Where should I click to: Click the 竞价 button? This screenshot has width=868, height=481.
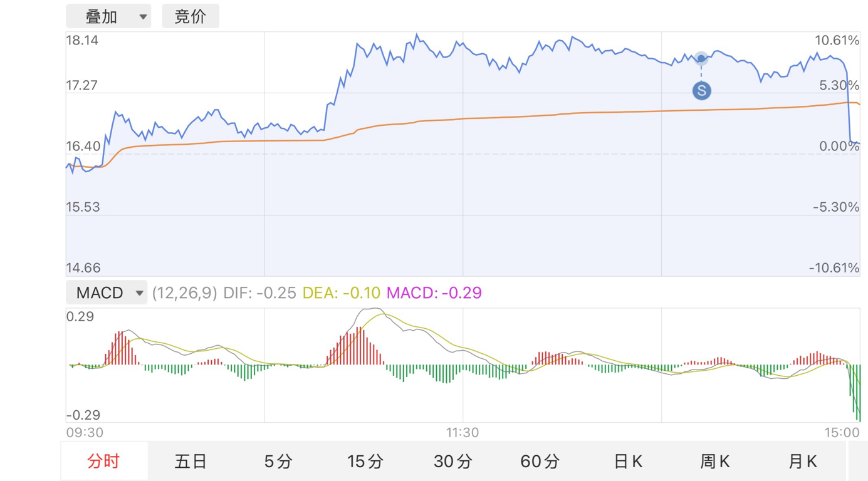coord(191,16)
